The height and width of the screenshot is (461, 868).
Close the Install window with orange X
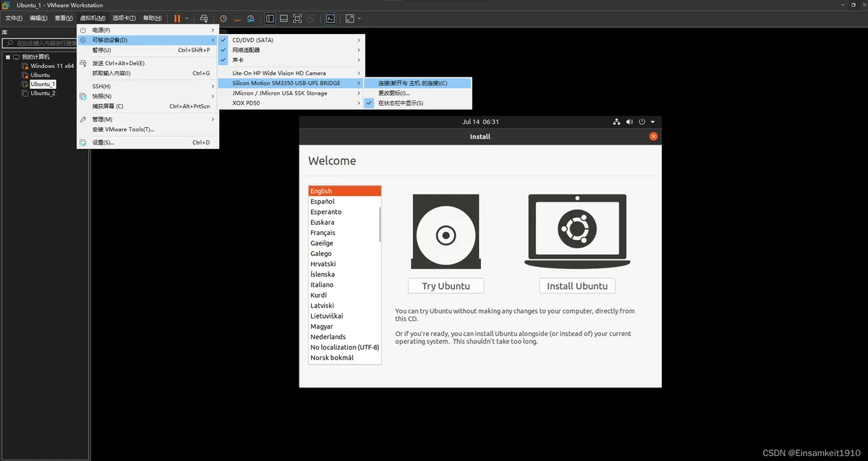tap(653, 136)
